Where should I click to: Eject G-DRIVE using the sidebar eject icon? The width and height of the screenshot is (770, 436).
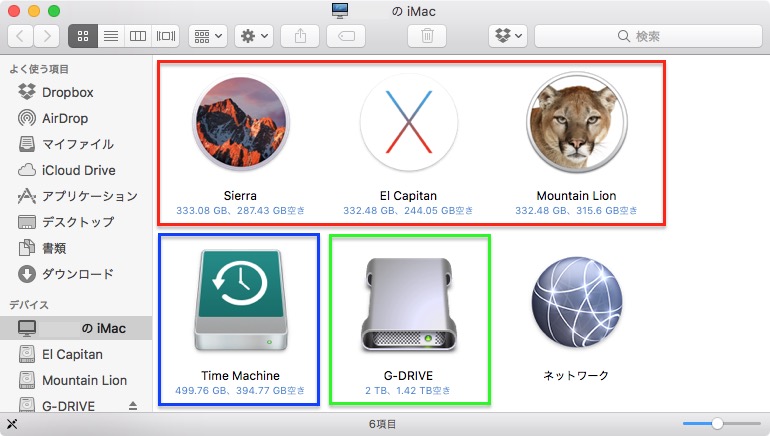(133, 406)
